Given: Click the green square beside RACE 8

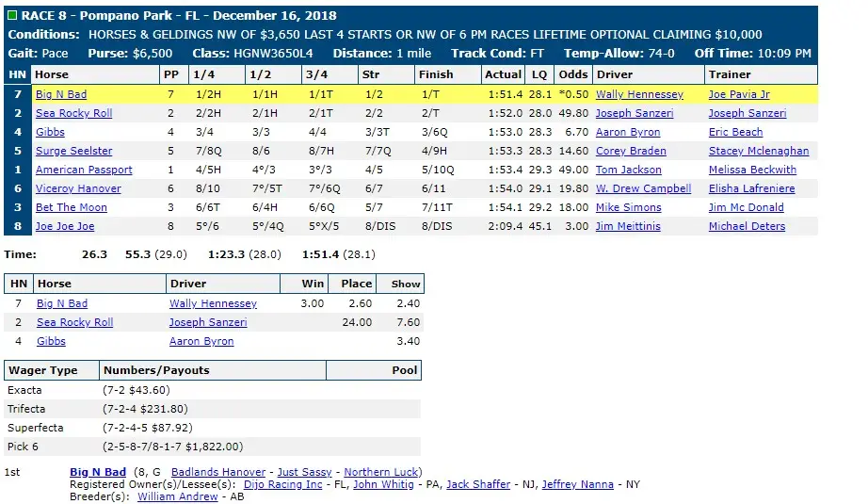Looking at the screenshot, I should [12, 15].
